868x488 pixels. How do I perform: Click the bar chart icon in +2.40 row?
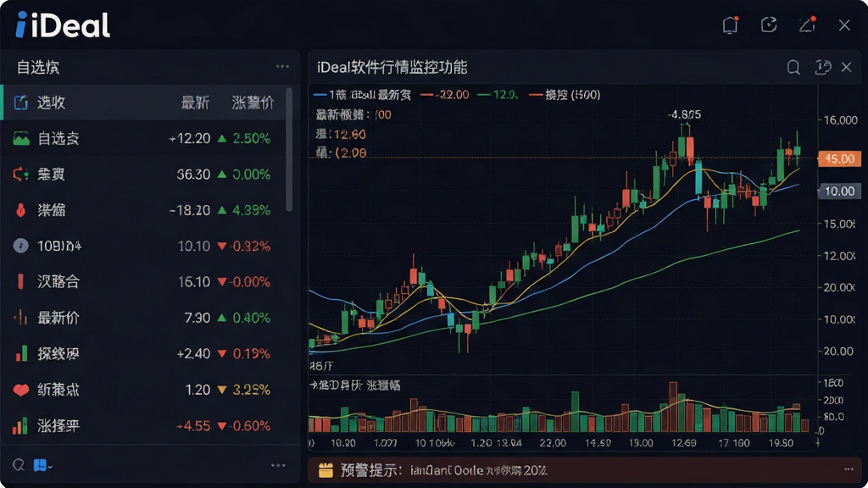click(21, 353)
